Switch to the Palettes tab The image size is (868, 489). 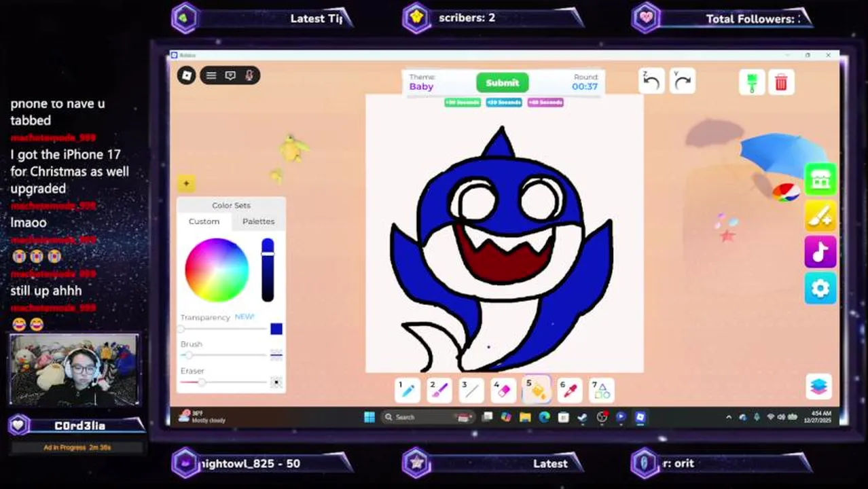click(x=259, y=221)
